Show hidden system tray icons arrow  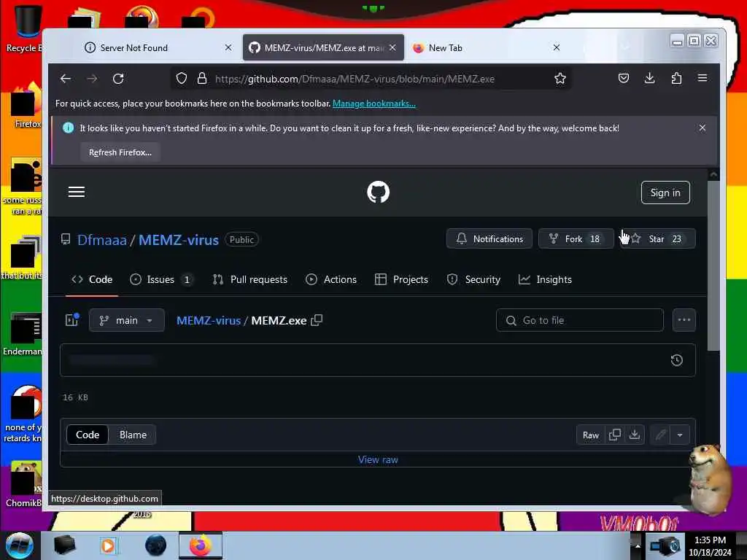point(638,545)
